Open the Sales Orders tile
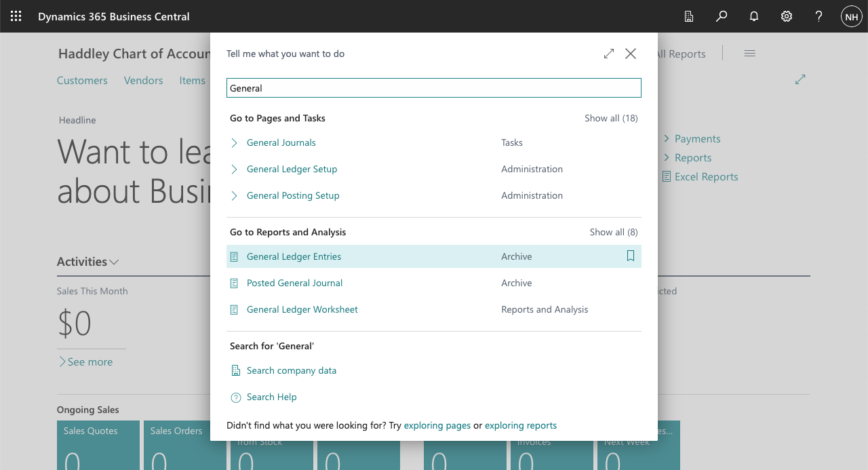This screenshot has height=470, width=868. click(x=184, y=445)
